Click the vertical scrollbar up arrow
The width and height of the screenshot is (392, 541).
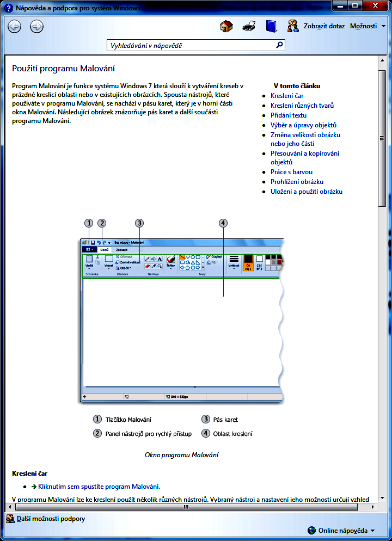pyautogui.click(x=382, y=60)
